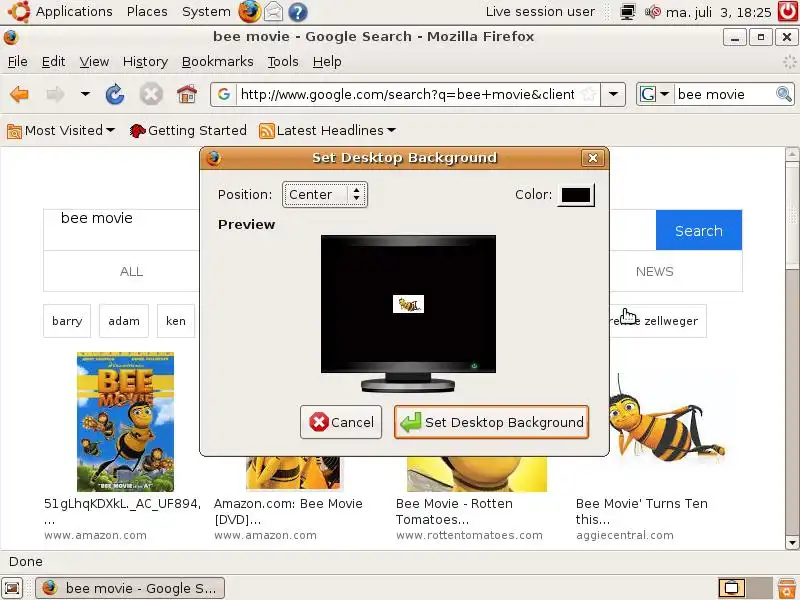Open the Amazon.com: Bee Movie [DVD] link

[288, 511]
